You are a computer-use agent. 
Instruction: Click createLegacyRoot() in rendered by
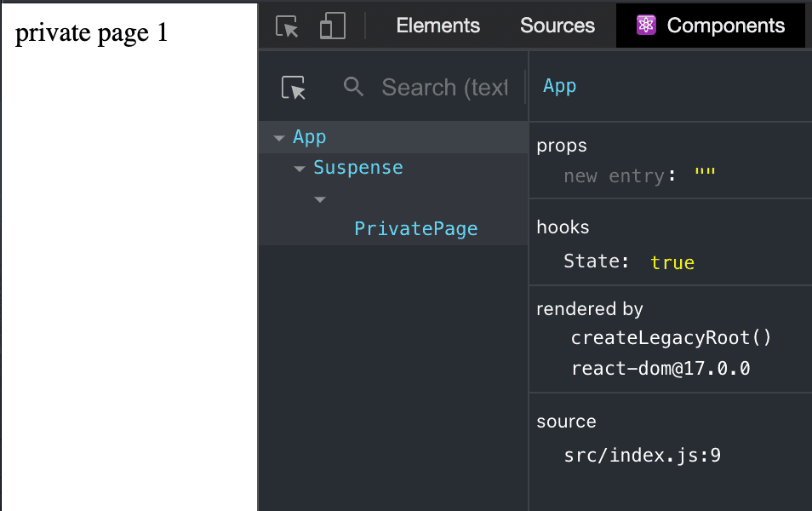pos(672,337)
